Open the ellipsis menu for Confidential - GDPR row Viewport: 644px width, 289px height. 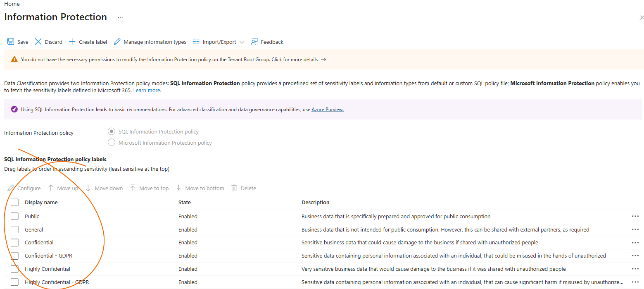point(635,256)
